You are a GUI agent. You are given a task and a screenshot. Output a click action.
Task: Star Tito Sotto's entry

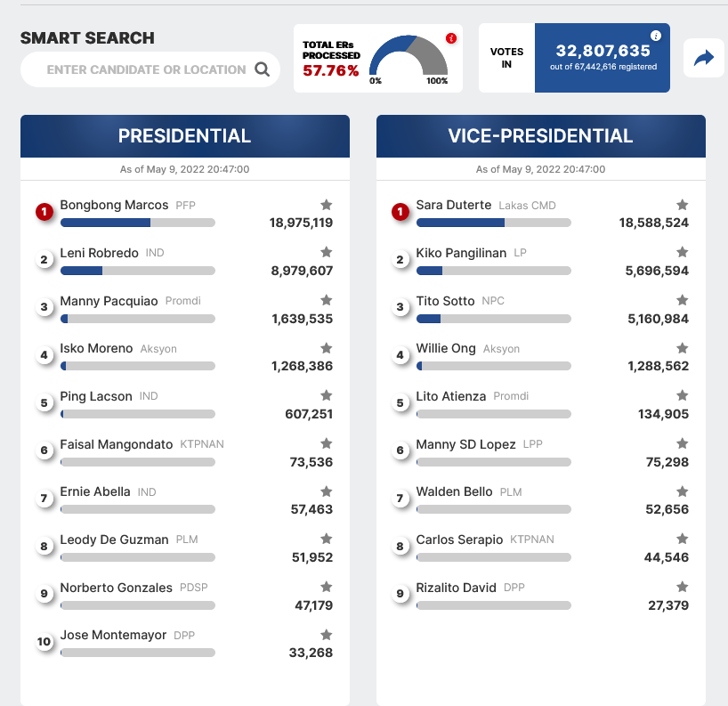(682, 300)
